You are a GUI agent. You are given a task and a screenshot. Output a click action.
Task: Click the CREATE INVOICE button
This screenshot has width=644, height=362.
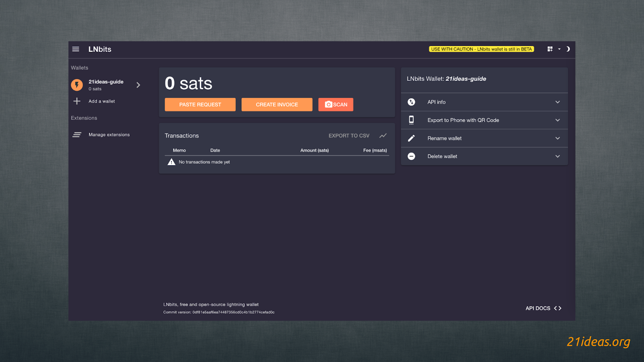[277, 105]
